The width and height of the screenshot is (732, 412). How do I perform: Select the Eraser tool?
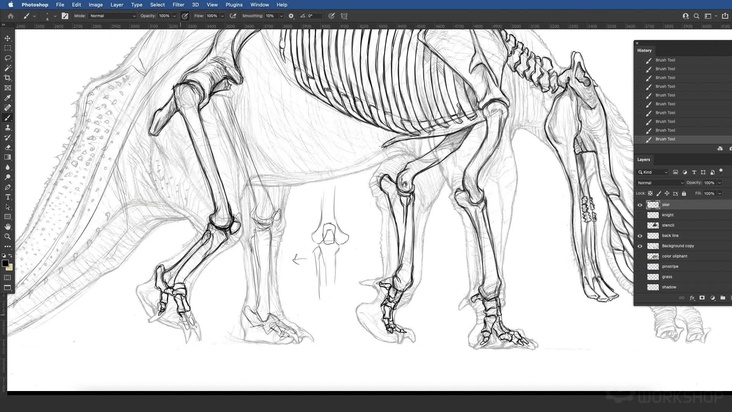(7, 147)
